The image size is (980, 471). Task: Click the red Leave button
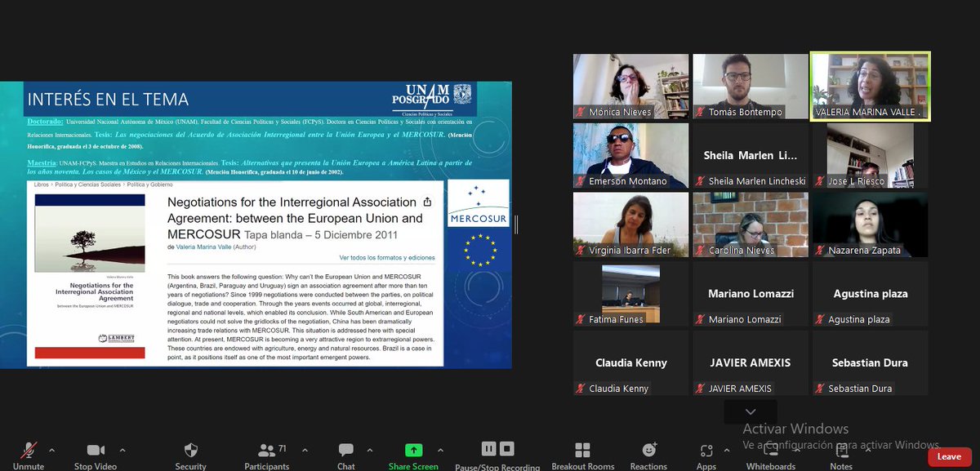tap(949, 457)
